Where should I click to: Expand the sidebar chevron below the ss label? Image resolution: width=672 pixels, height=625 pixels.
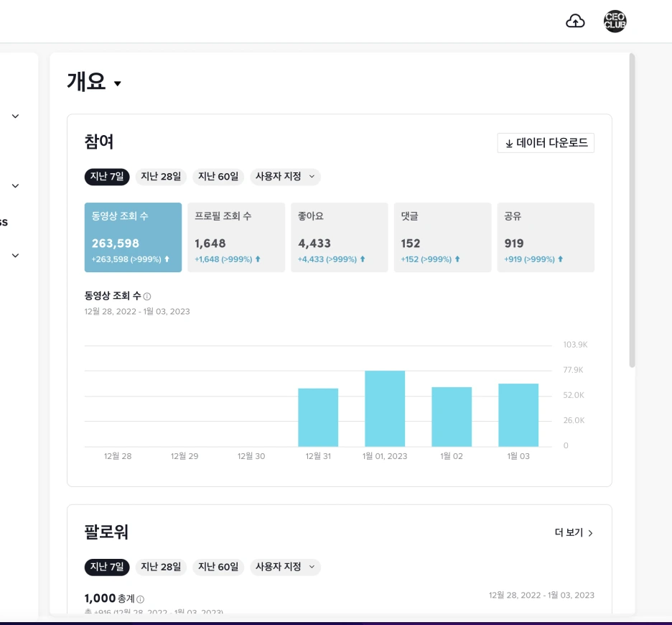tap(16, 254)
